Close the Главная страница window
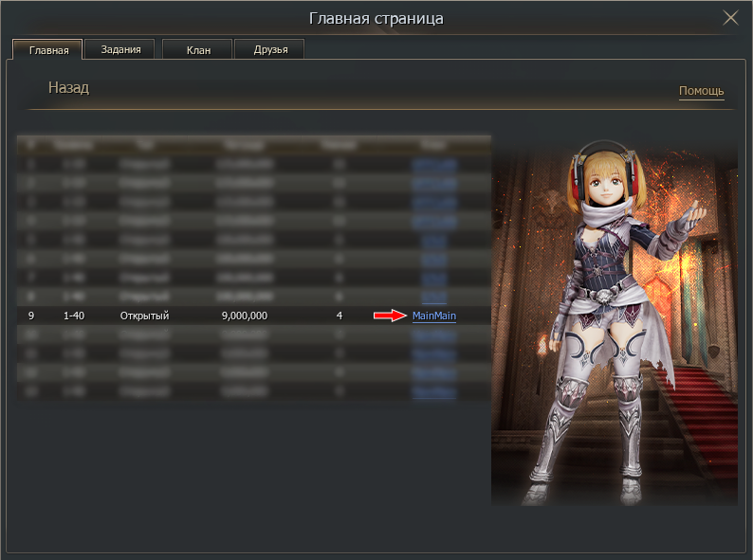This screenshot has height=560, width=753. (x=730, y=17)
